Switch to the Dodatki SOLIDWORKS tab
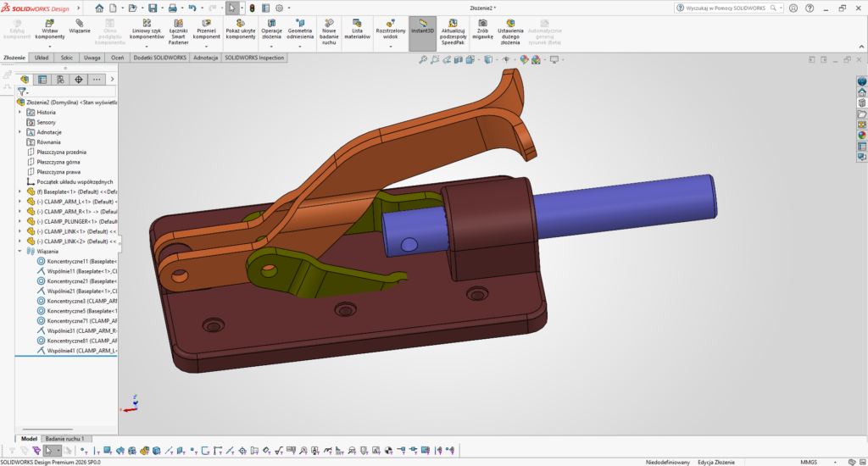The height and width of the screenshot is (466, 868). (160, 58)
